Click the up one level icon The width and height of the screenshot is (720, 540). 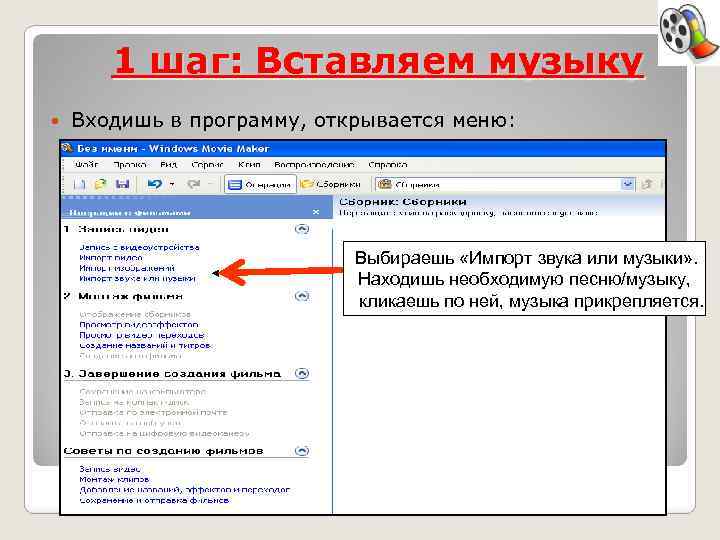[x=647, y=185]
